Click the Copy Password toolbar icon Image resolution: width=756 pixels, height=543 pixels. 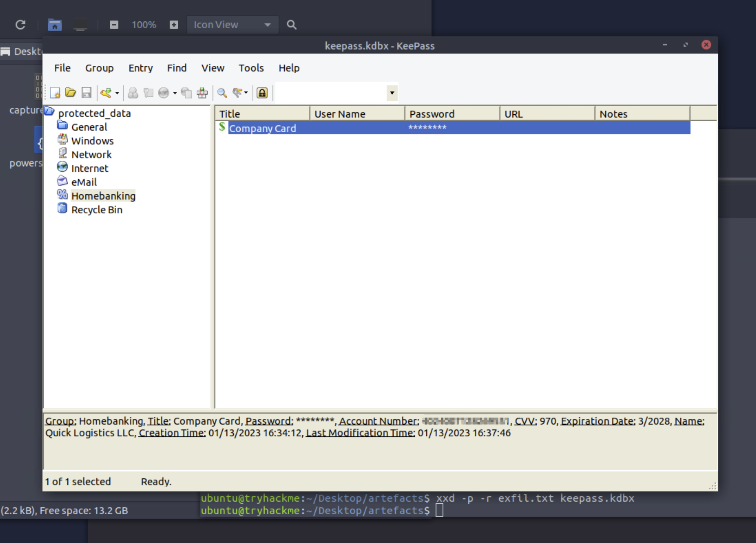(148, 93)
